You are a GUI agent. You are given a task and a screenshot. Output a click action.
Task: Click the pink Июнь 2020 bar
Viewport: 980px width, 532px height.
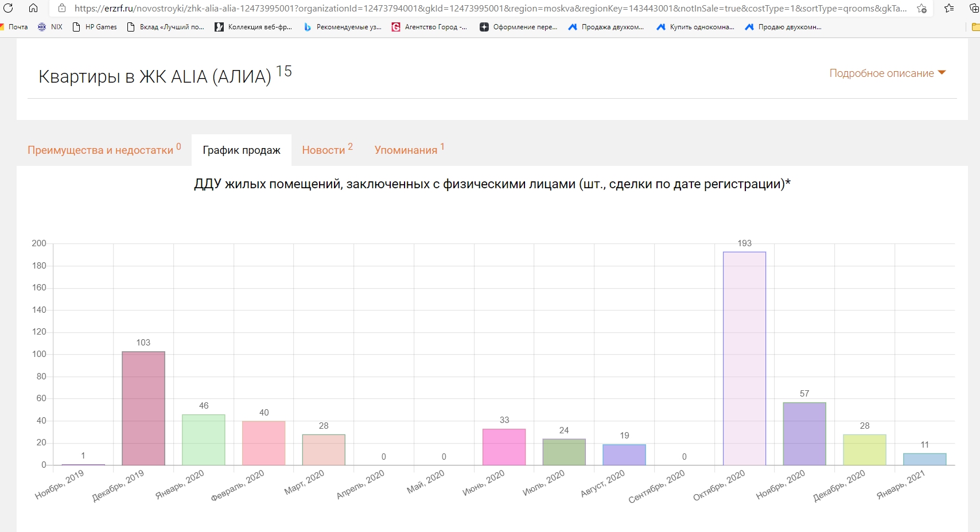pos(504,447)
